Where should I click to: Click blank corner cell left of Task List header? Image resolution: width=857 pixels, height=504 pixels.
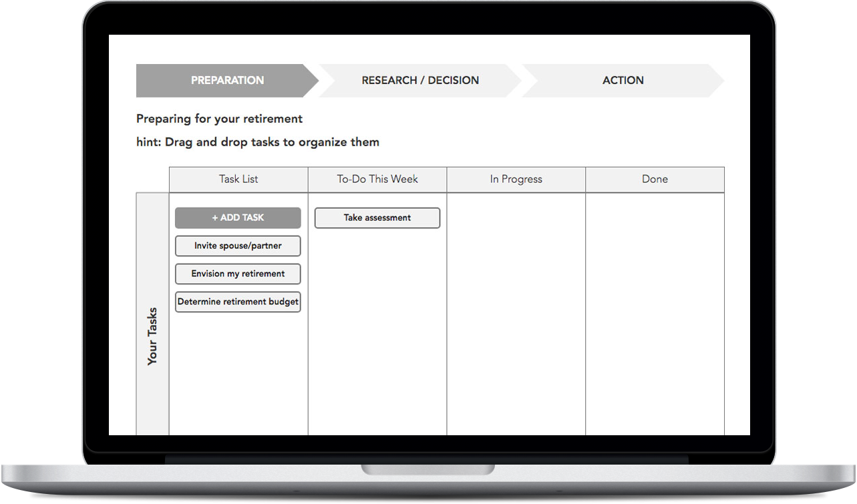pos(152,179)
